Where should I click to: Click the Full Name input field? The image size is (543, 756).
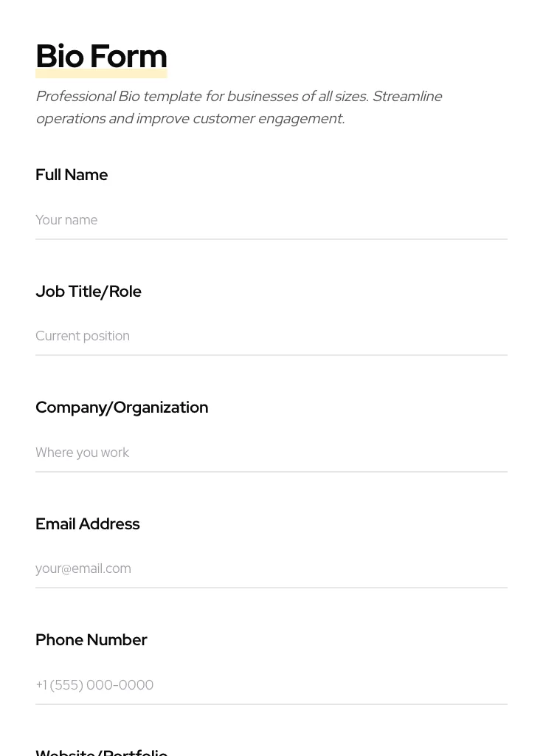[271, 220]
